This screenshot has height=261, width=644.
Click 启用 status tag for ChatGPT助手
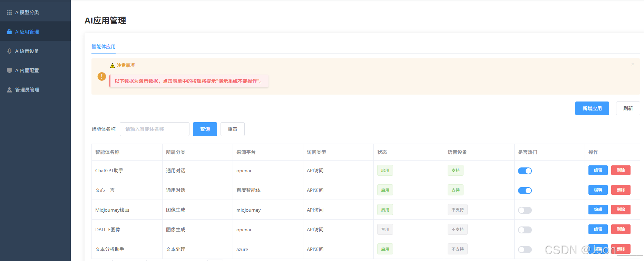385,171
